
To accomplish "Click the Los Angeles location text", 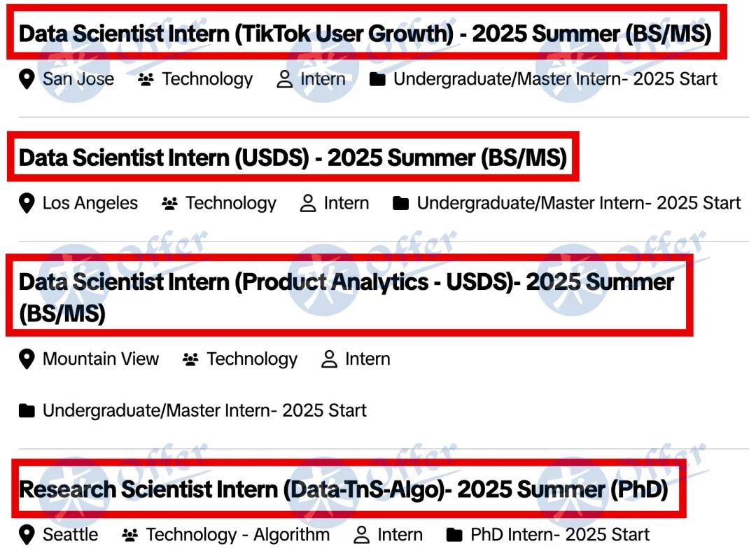I will pos(90,204).
